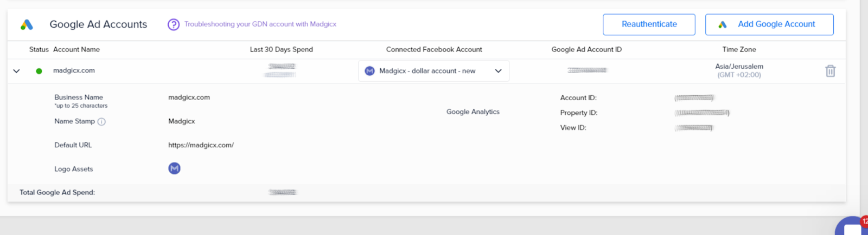Click Asia/Jerusalem time zone cell

point(739,70)
